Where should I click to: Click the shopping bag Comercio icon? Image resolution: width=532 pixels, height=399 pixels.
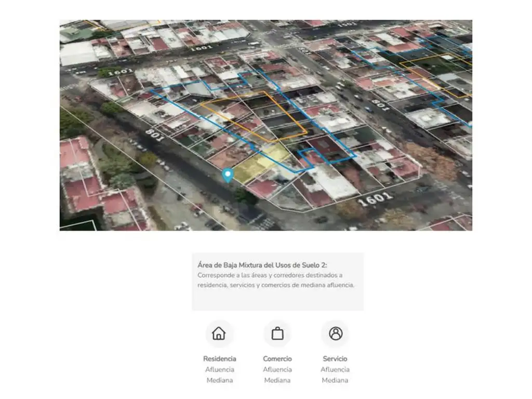(x=277, y=334)
